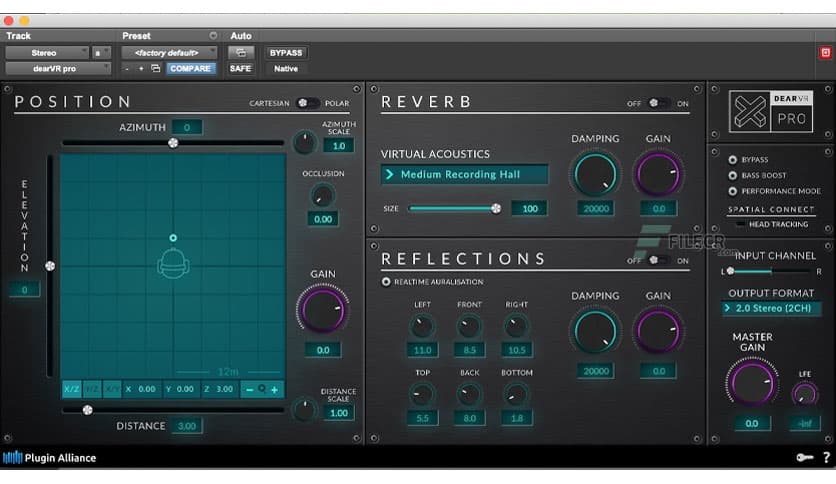836x484 pixels.
Task: Click the OCCLUSION knob
Action: (323, 196)
